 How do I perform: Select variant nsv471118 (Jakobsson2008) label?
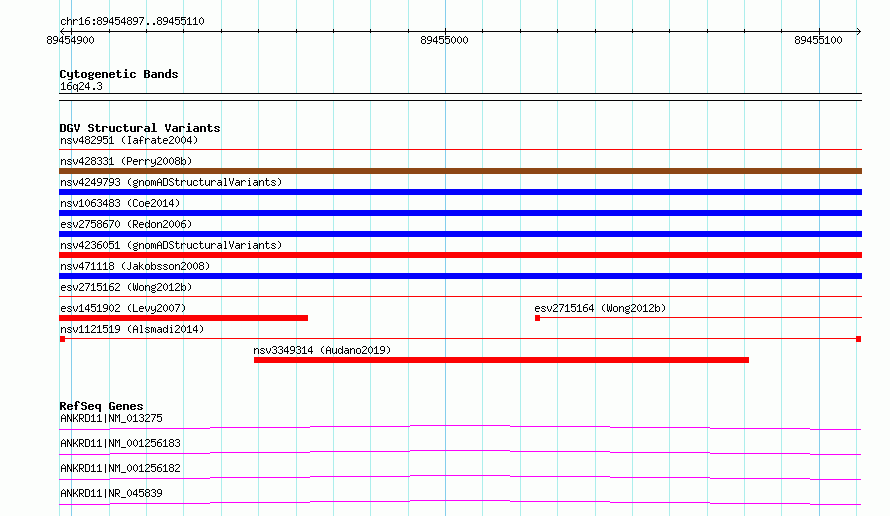coord(135,266)
